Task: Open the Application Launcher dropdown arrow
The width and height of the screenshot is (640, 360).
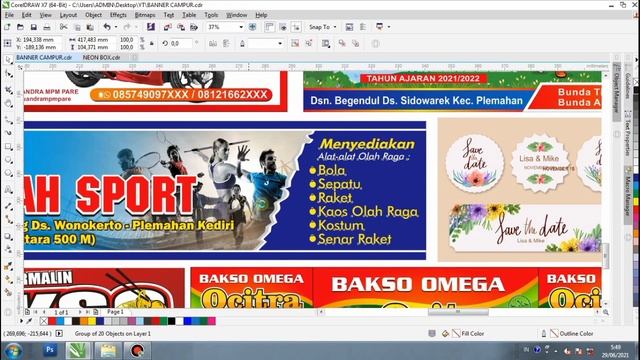Action: point(389,27)
